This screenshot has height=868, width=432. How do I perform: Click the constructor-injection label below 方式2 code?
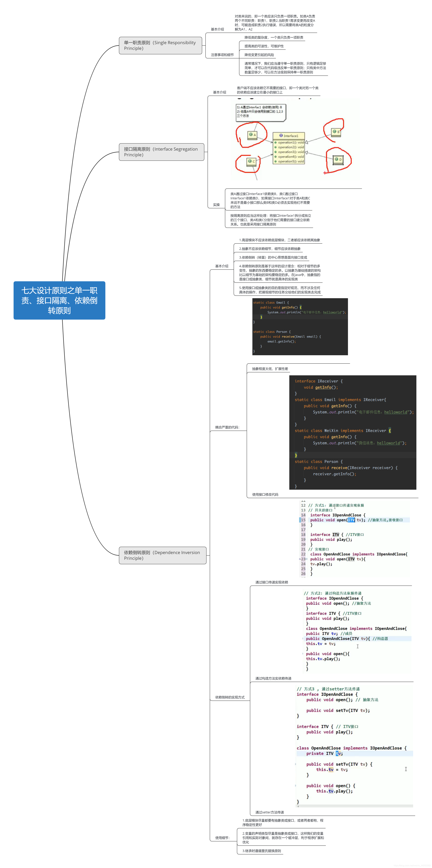tap(273, 678)
